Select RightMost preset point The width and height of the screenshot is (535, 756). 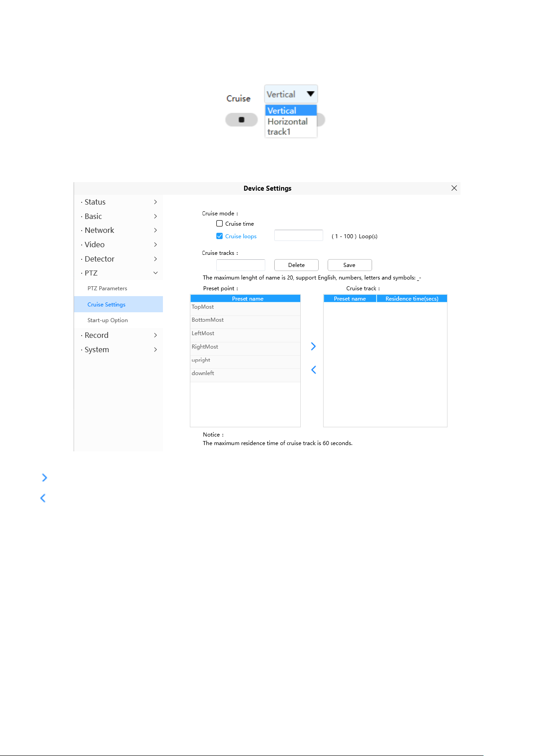245,349
